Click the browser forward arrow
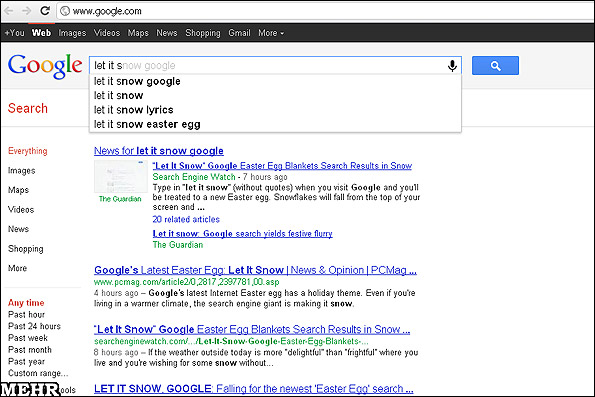 [26, 11]
